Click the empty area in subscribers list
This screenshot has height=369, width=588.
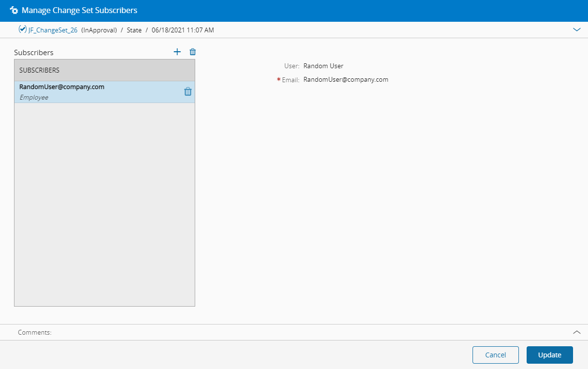(x=104, y=203)
